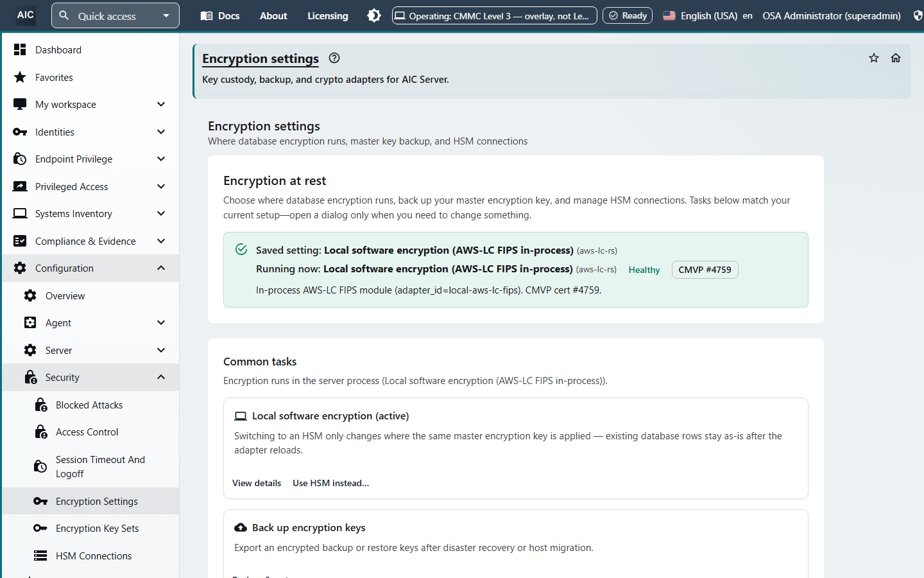924x578 pixels.
Task: Click View details for local encryption
Action: (x=257, y=483)
